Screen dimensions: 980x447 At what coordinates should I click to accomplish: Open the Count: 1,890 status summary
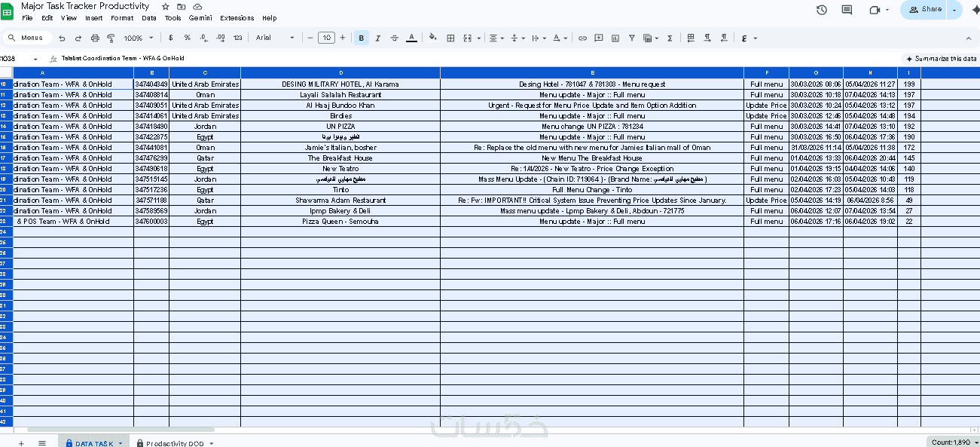pos(952,442)
